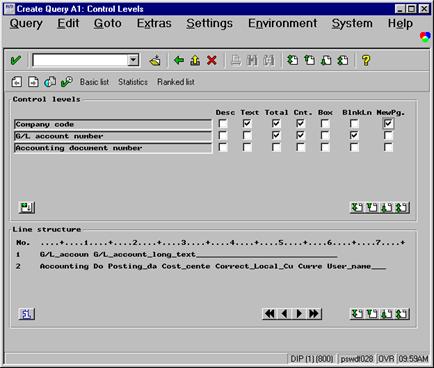
Task: Check Desc checkbox for Accounting document number
Action: [223, 147]
